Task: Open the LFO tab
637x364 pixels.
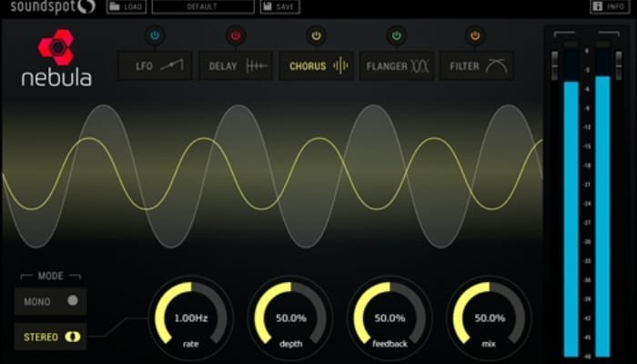Action: pos(155,66)
